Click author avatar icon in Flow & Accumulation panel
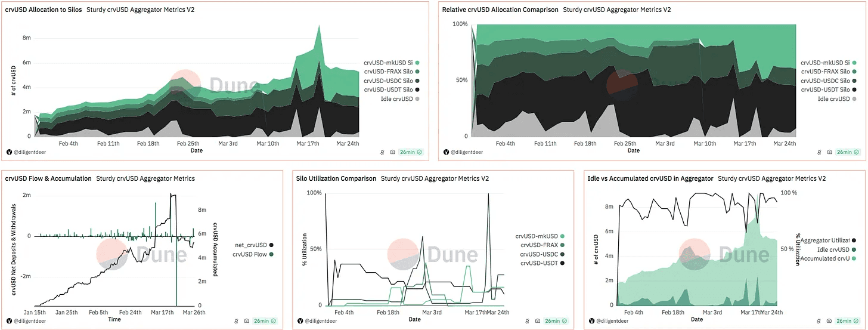868x330 pixels. point(8,321)
